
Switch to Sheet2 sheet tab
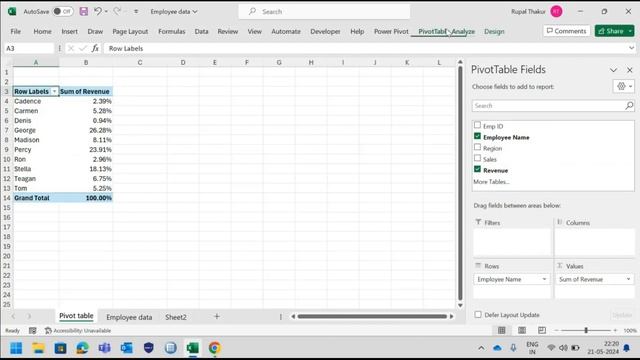(176, 317)
